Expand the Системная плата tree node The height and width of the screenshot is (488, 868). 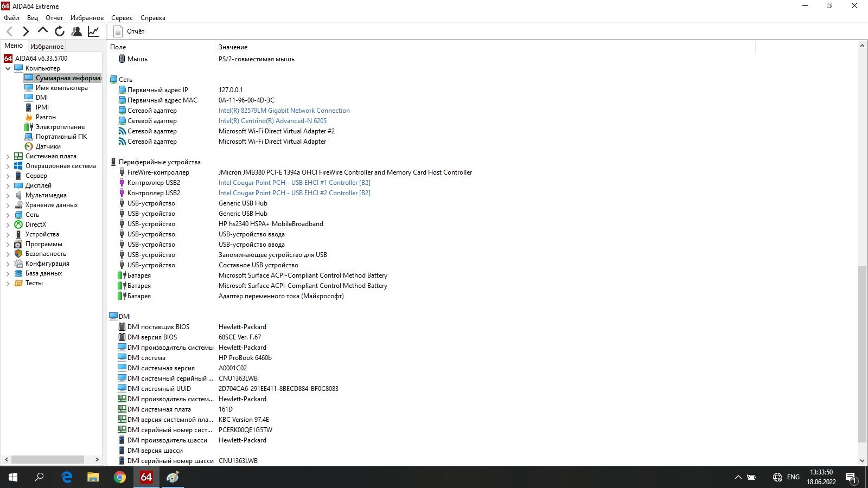[8, 156]
